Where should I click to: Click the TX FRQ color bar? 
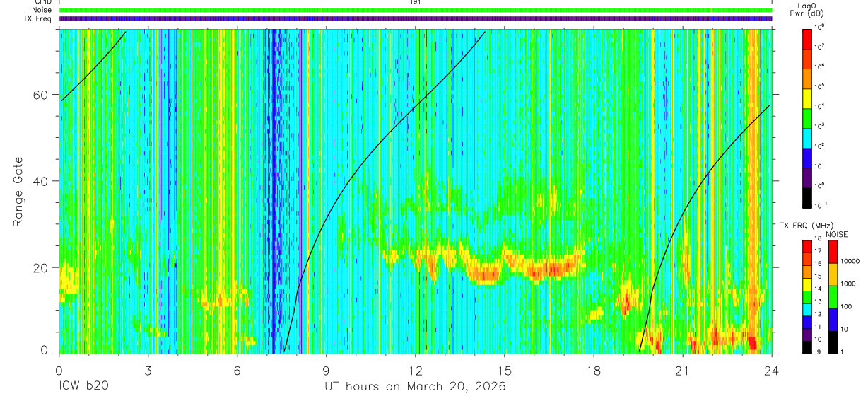coord(807,296)
